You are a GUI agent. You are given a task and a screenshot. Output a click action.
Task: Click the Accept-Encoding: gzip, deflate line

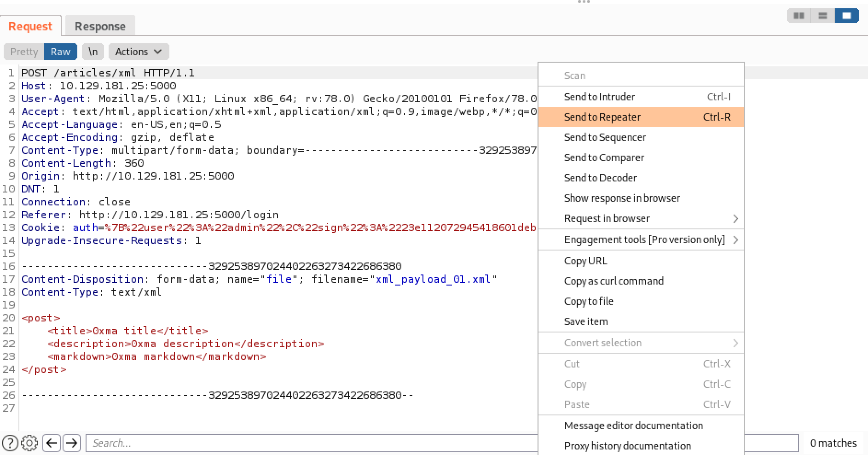point(118,137)
